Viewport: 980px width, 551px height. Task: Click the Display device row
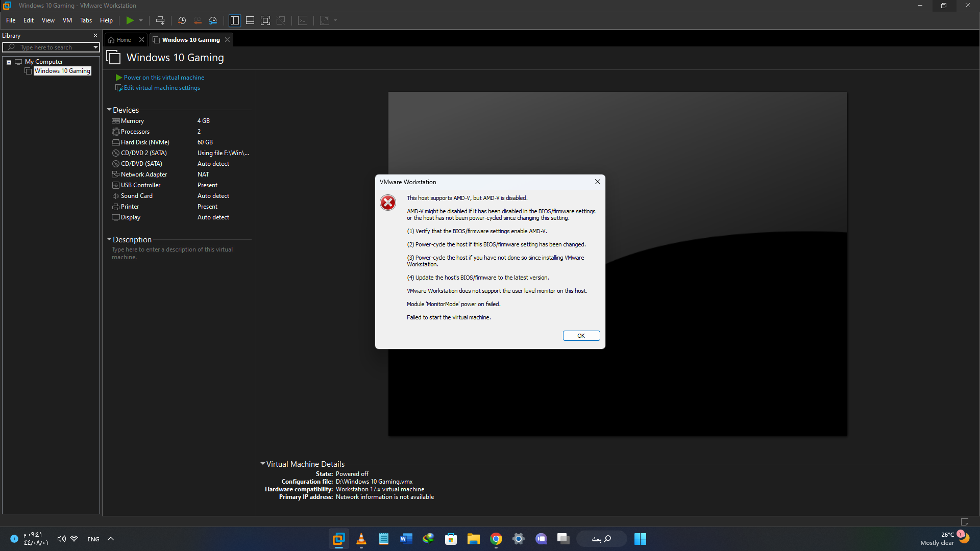[x=181, y=217]
